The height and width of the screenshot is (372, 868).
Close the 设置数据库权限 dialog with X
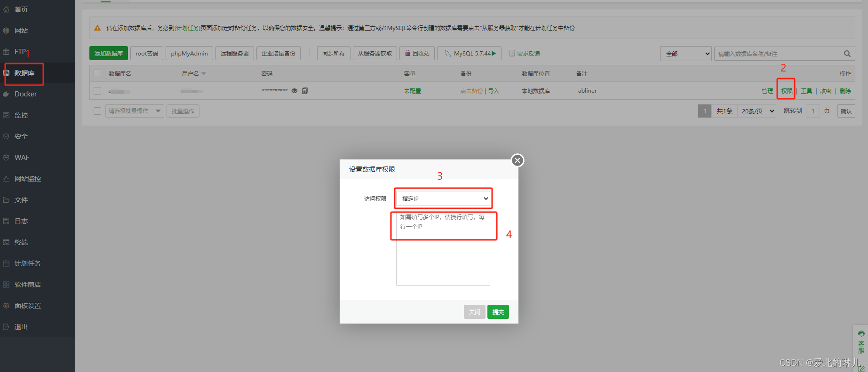point(518,160)
